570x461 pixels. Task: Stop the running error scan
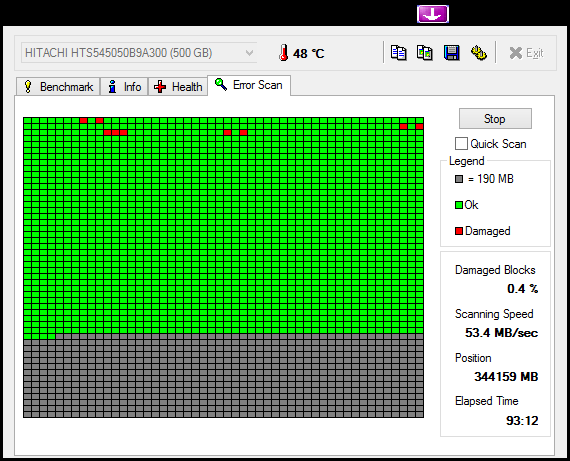(495, 119)
